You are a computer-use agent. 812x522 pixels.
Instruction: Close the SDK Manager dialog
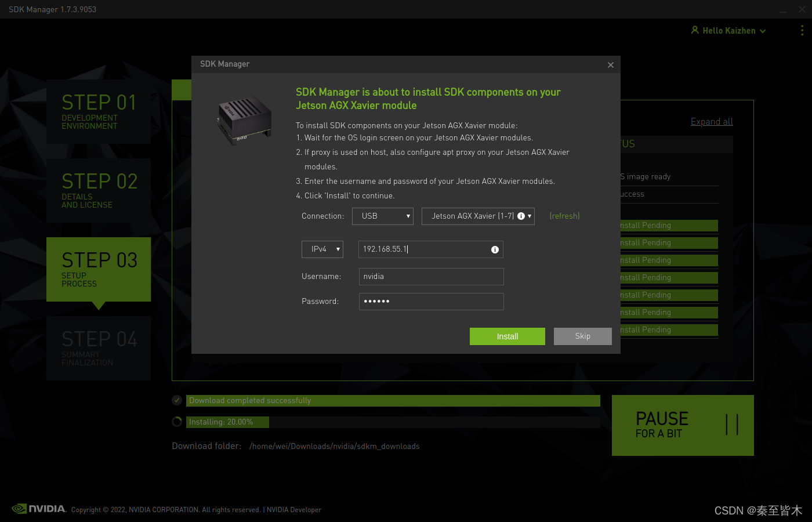(x=611, y=65)
